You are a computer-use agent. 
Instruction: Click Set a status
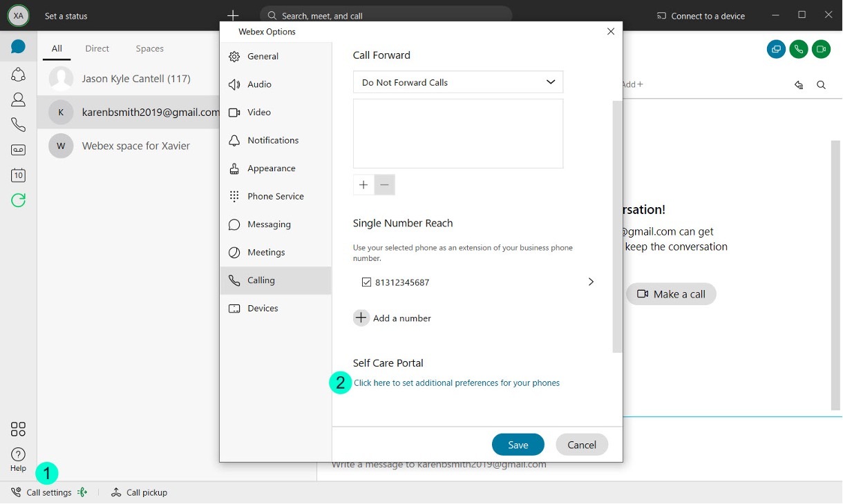coord(66,16)
